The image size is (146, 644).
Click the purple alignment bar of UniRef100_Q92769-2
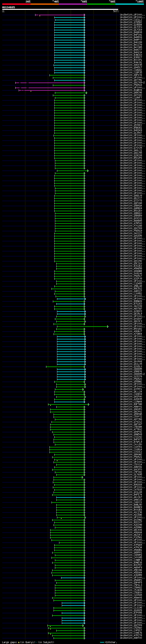(x=50, y=83)
